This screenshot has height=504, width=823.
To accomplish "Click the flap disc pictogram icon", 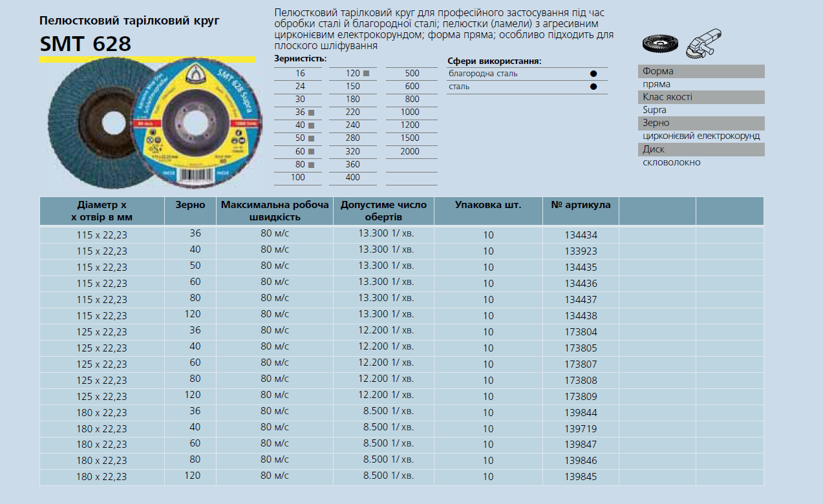I will pyautogui.click(x=659, y=45).
